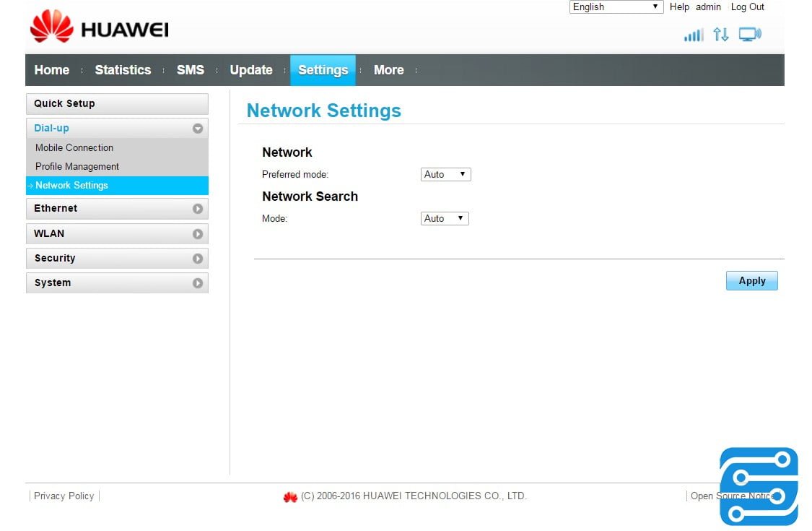Click the signal strength bars icon
Viewport: 812px width, 531px height.
click(694, 35)
